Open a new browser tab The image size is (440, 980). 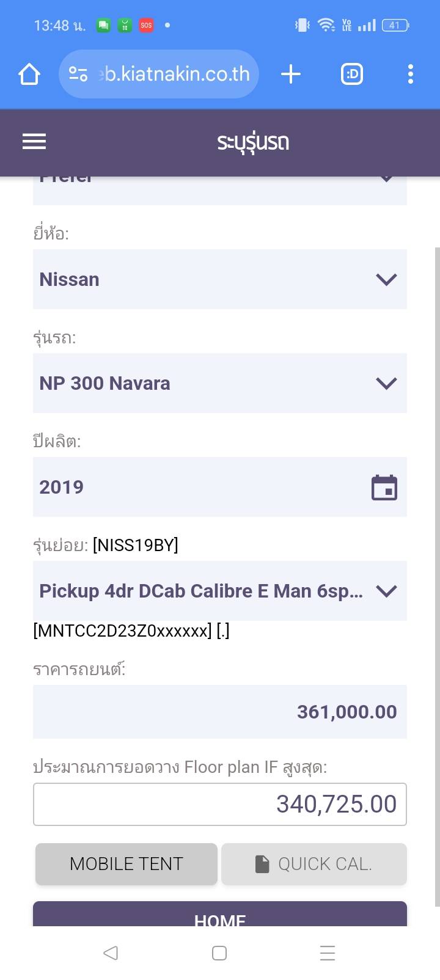tap(291, 75)
